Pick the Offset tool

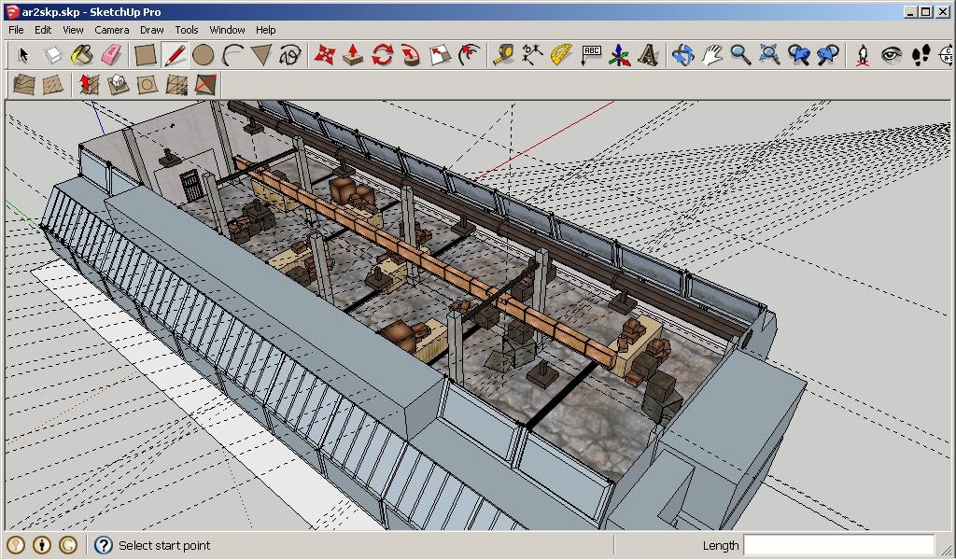pos(470,55)
